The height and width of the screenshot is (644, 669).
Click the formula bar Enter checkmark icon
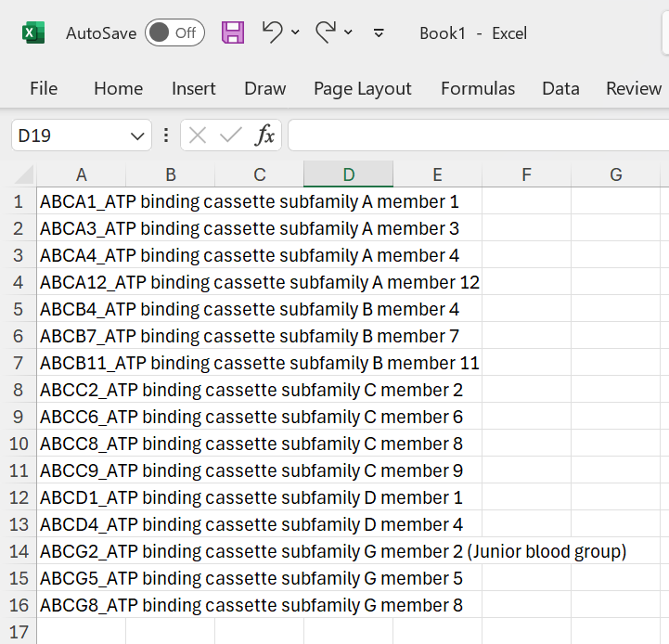[x=230, y=135]
